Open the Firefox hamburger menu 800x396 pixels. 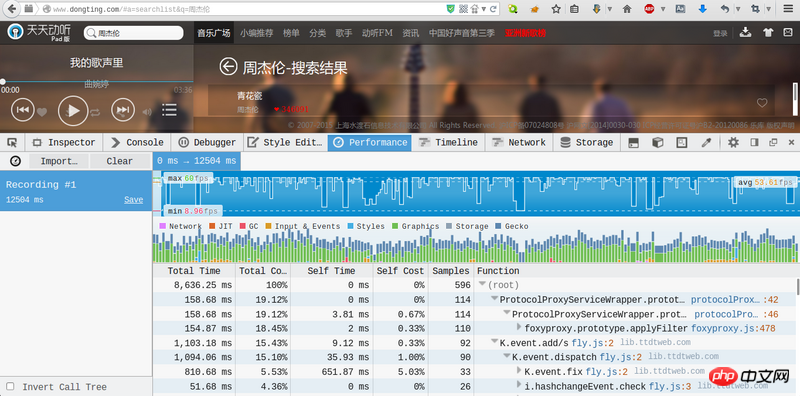click(787, 9)
